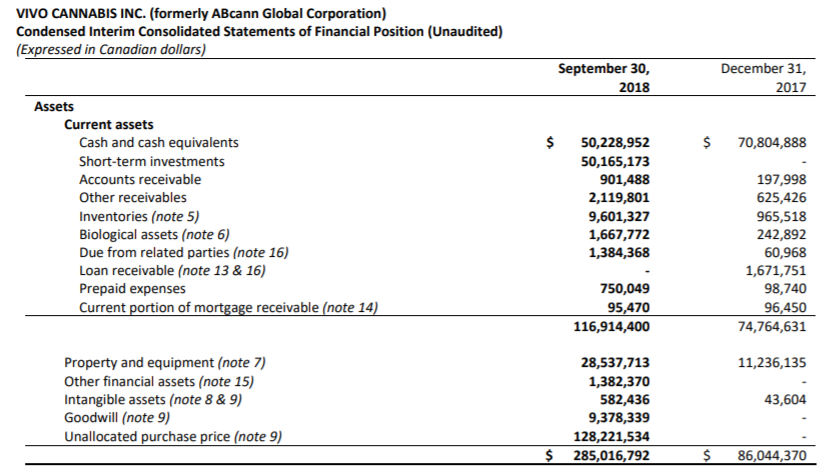Image resolution: width=819 pixels, height=469 pixels.
Task: Click the value 50,228,952
Action: (x=615, y=143)
